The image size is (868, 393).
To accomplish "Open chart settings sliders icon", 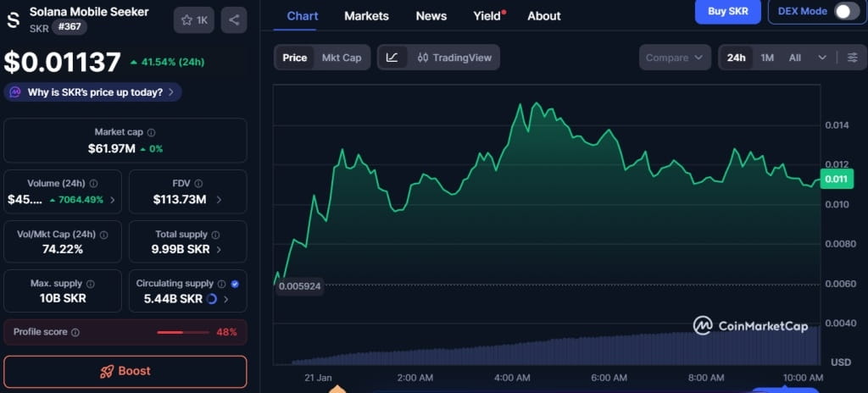I will [853, 58].
